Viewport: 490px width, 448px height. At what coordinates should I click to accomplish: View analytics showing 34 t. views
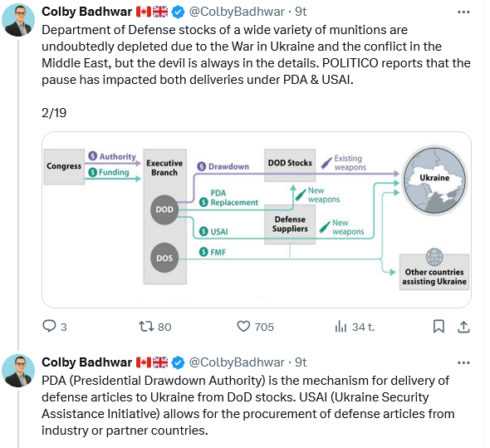pyautogui.click(x=355, y=327)
